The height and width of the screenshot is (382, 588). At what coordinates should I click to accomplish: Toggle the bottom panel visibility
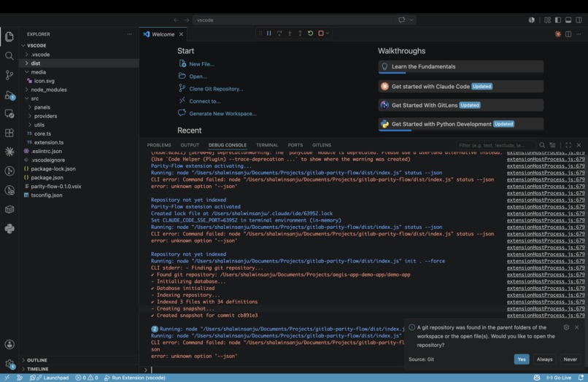[568, 20]
